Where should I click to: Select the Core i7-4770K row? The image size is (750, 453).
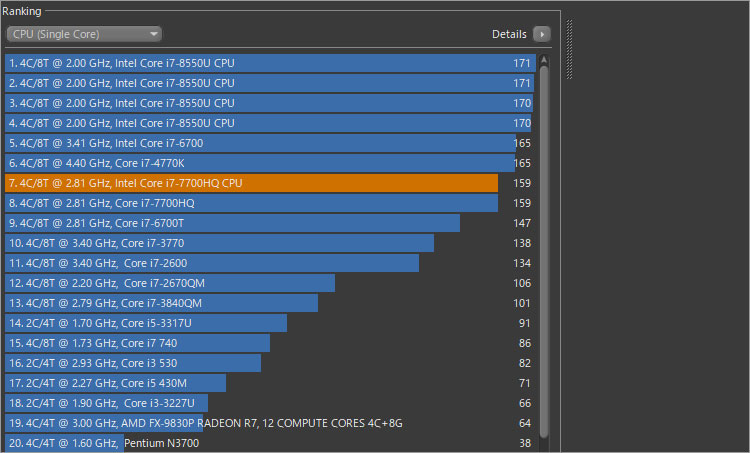(250, 163)
